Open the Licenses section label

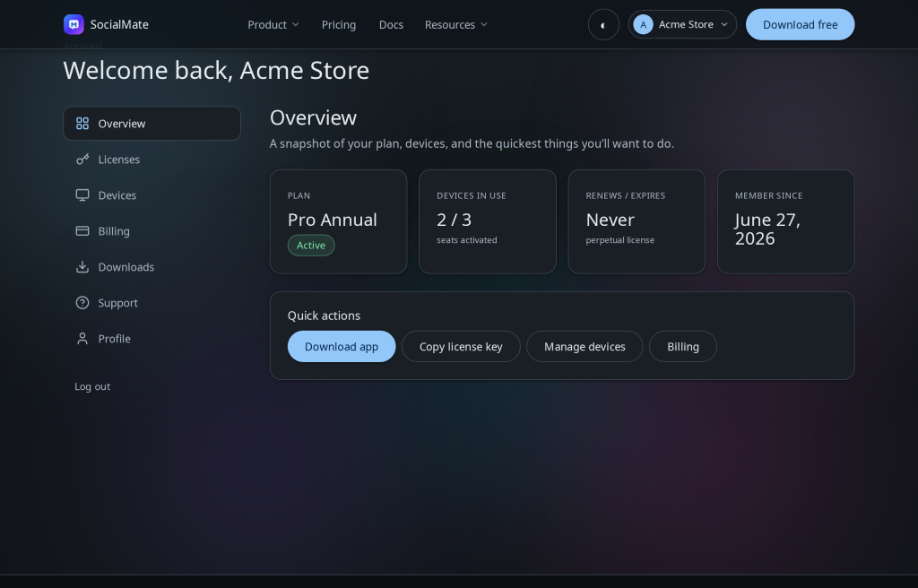pos(119,160)
